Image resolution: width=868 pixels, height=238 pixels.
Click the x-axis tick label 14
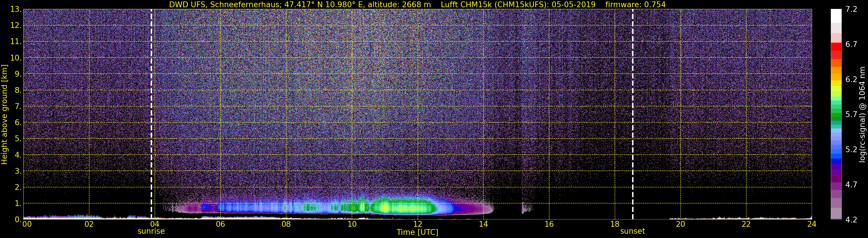483,224
